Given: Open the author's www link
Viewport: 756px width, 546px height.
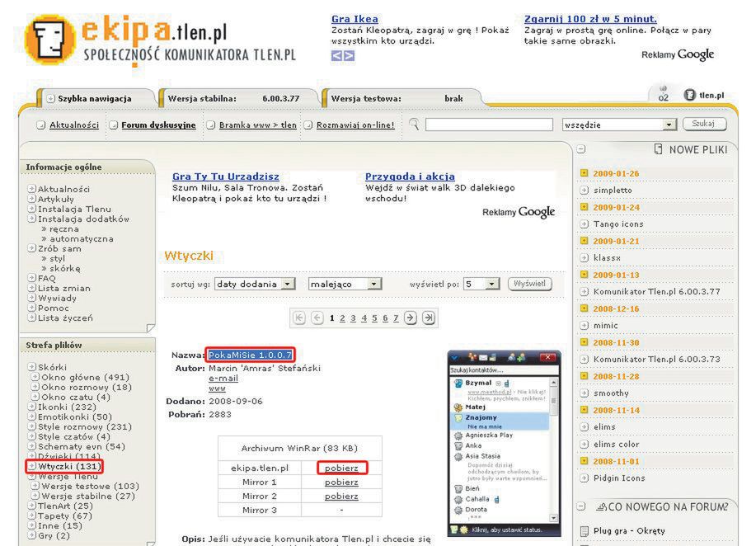Looking at the screenshot, I should pos(217,388).
